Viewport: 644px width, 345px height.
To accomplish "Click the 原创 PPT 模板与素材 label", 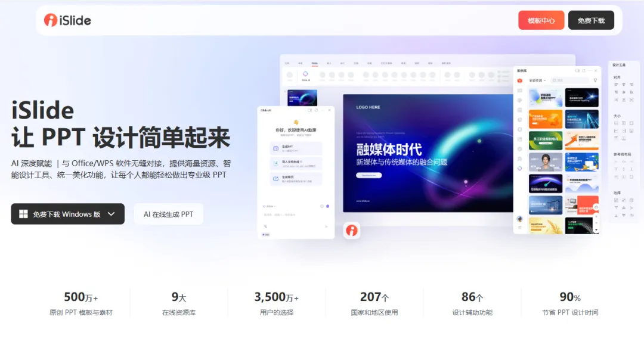I will [x=81, y=313].
